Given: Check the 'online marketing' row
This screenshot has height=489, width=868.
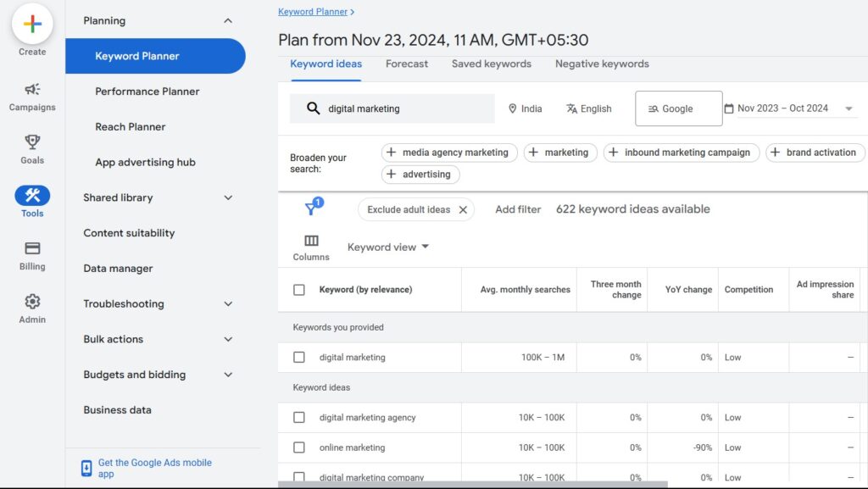Looking at the screenshot, I should (x=299, y=447).
